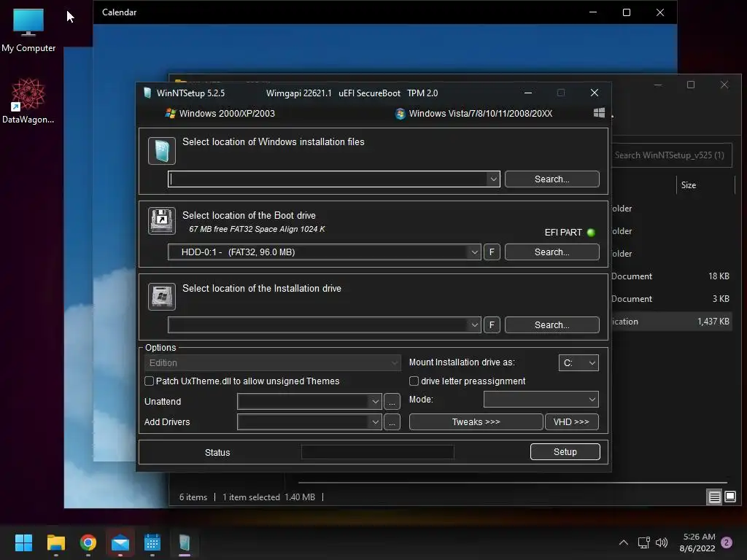Browse for Unattend file with ... button
The height and width of the screenshot is (560, 747).
tap(392, 402)
